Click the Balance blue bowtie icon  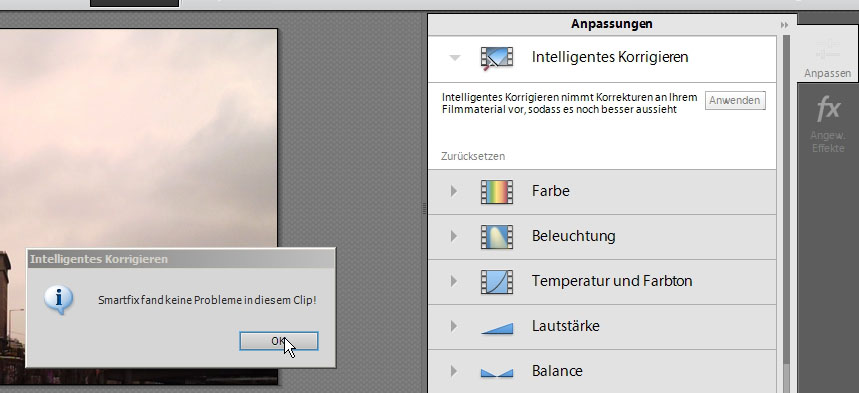point(497,373)
